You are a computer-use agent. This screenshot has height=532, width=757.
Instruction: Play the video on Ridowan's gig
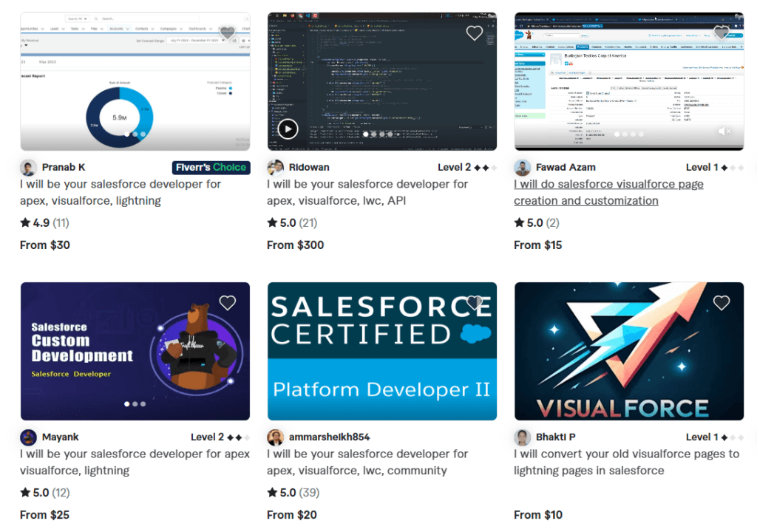point(288,129)
